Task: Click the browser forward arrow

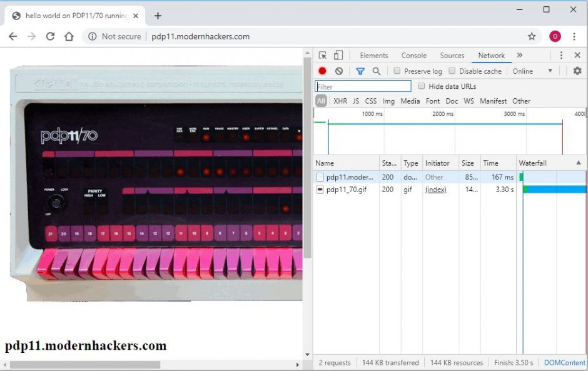Action: click(31, 36)
